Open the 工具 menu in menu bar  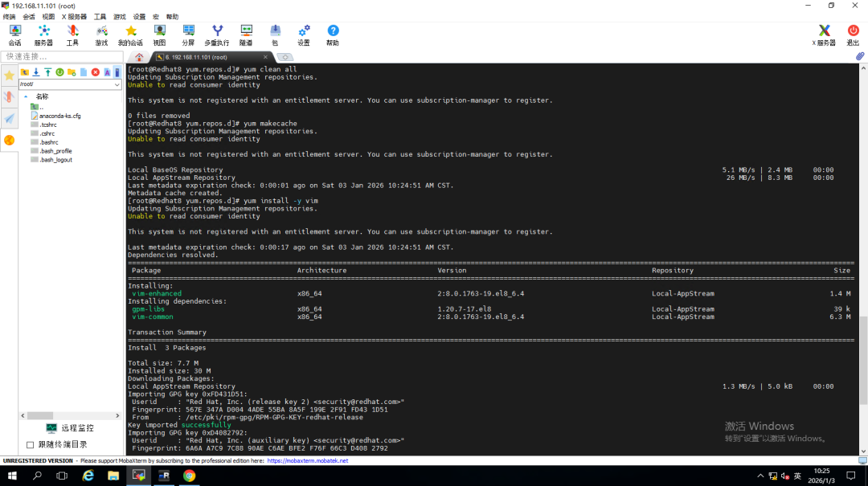click(x=100, y=17)
